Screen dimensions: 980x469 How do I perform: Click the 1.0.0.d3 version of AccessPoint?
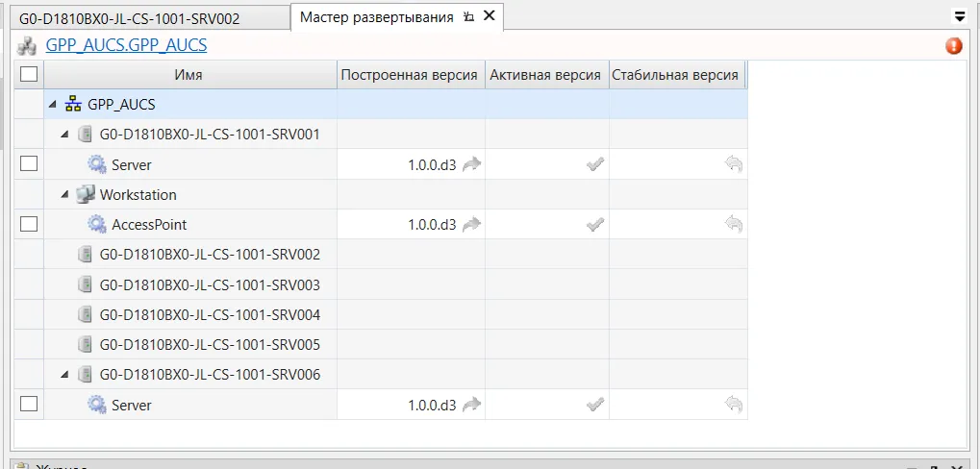[432, 224]
